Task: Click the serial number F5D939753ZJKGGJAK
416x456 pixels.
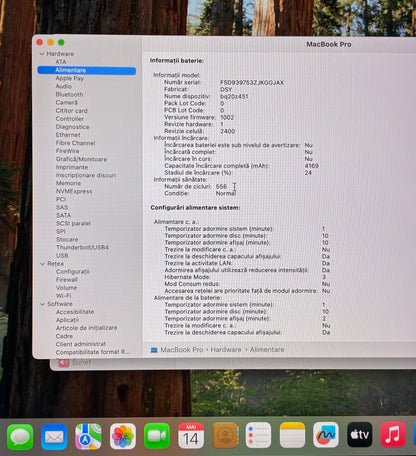Action: pos(252,83)
